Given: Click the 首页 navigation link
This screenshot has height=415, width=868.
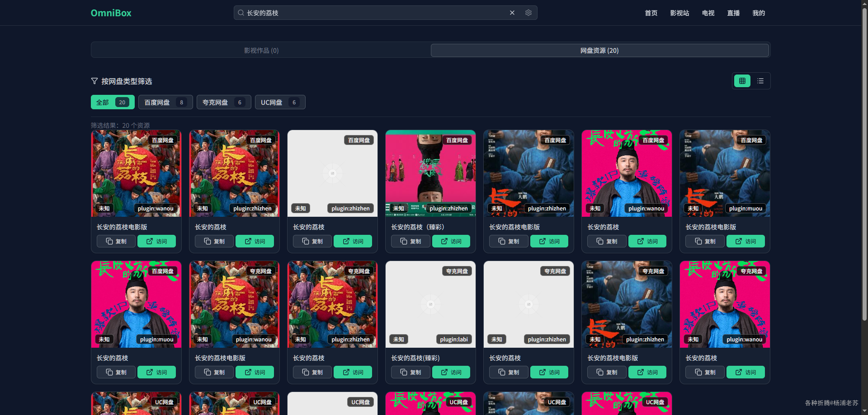Looking at the screenshot, I should coord(651,13).
